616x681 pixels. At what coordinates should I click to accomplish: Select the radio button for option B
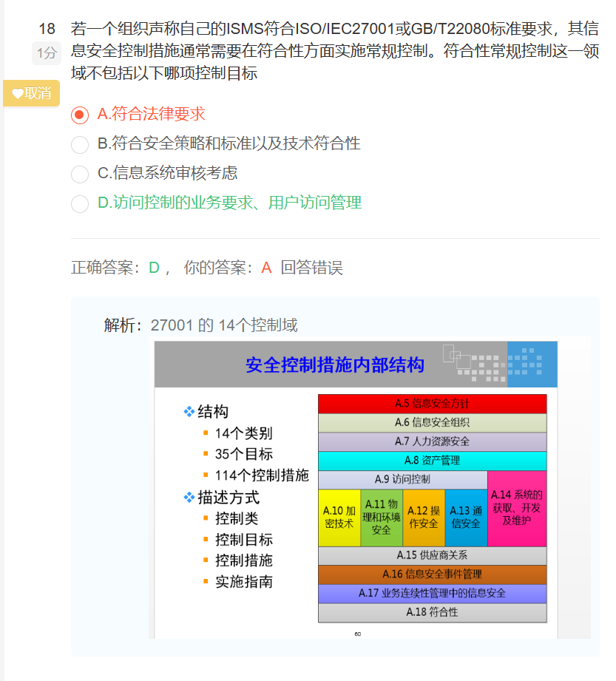point(80,144)
